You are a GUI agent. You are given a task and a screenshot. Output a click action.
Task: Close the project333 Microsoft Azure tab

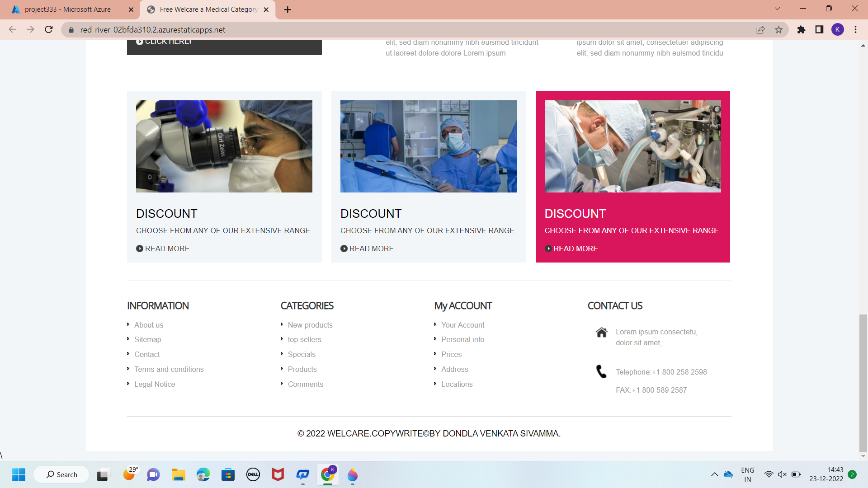pos(131,9)
